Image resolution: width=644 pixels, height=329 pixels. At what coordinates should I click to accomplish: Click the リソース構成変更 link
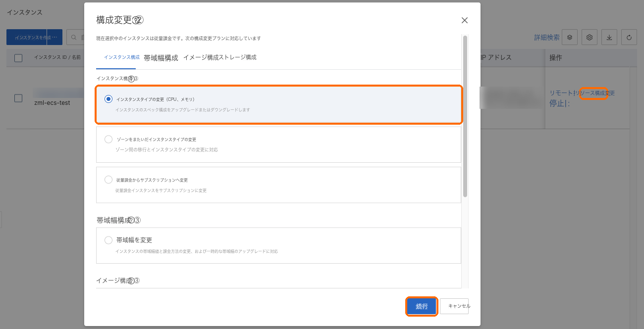point(595,93)
